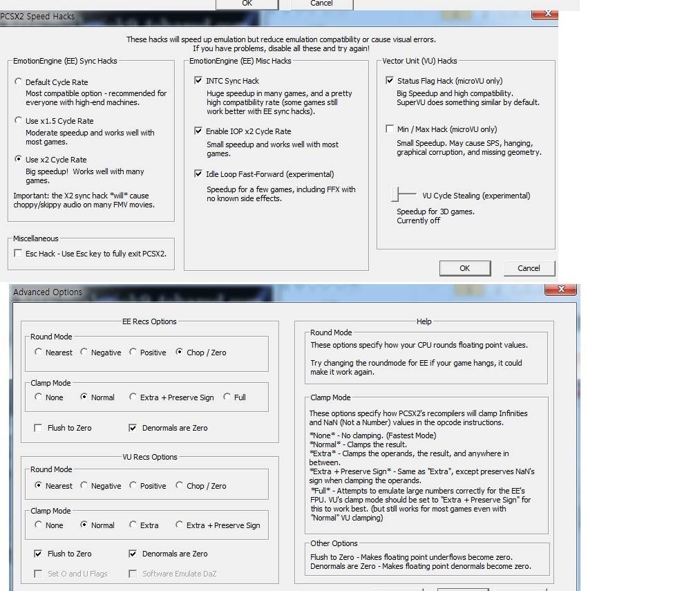Screen dimensions: 700x591
Task: Close the PCSX2 Speed Hacks window
Action: click(x=545, y=13)
